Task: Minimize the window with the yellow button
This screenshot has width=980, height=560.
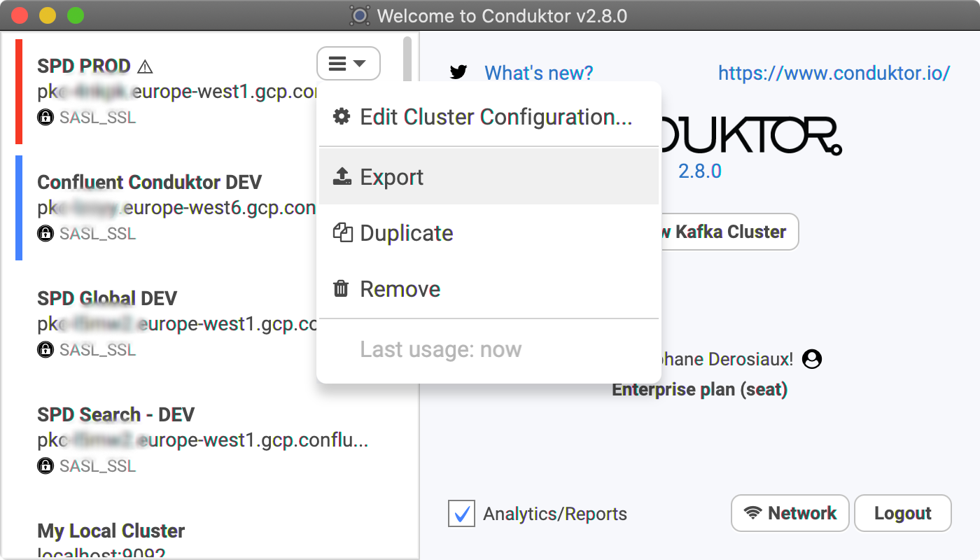Action: [x=48, y=15]
